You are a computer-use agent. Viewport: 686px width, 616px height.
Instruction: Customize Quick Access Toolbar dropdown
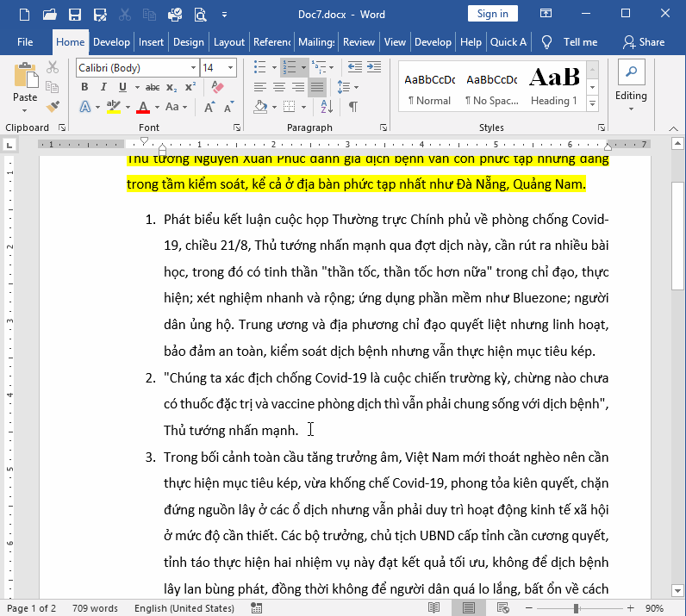point(224,15)
